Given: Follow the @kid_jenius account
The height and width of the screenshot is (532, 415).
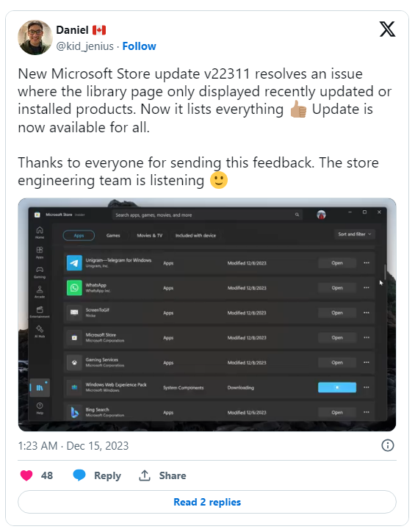Looking at the screenshot, I should (139, 46).
